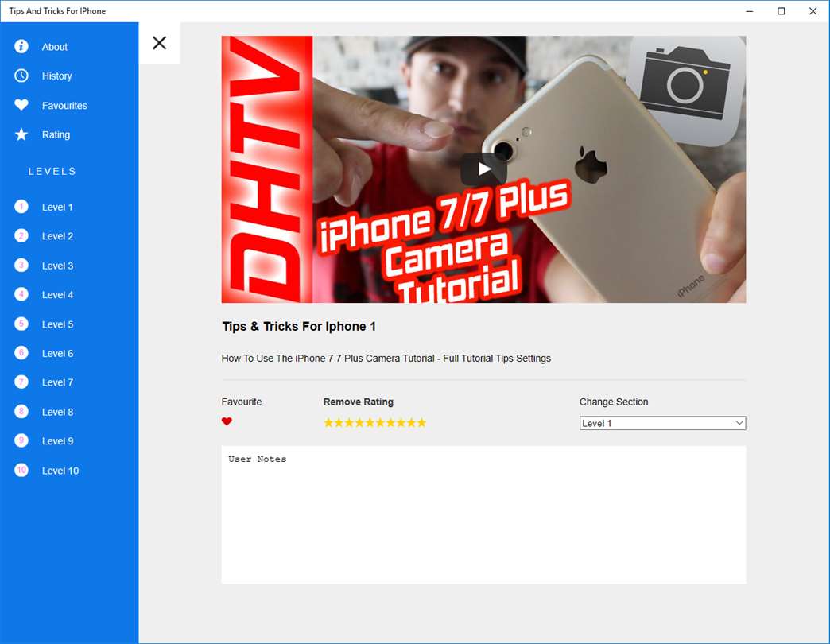This screenshot has height=644, width=830.
Task: Set rating to the fifth star
Action: (370, 422)
